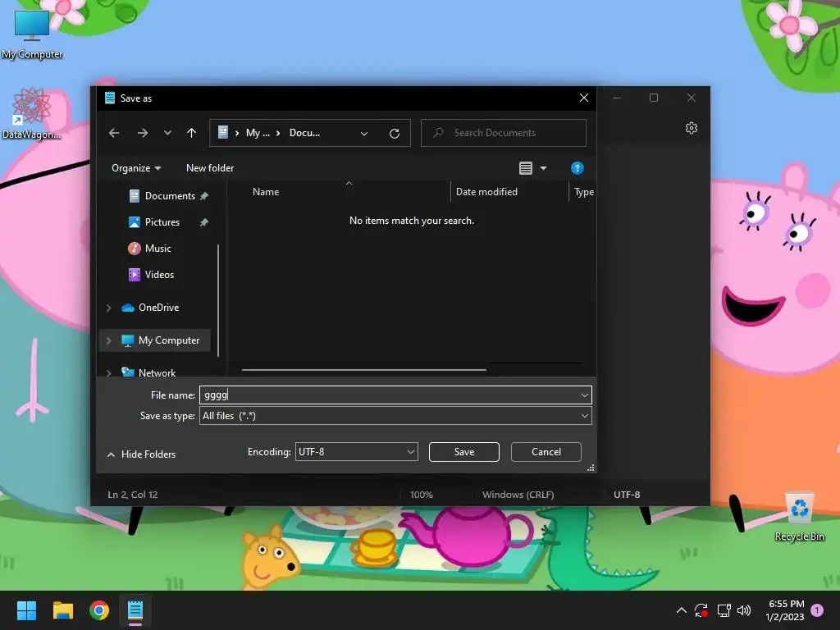This screenshot has width=840, height=630.
Task: Create a New folder
Action: pyautogui.click(x=210, y=168)
